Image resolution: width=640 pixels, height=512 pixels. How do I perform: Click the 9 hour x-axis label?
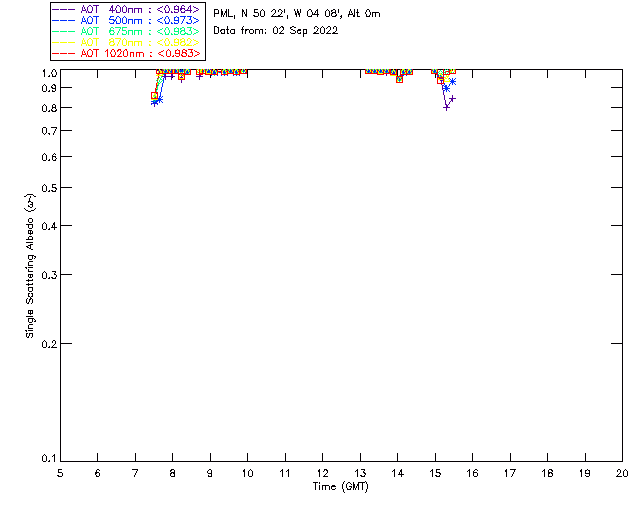(x=210, y=473)
